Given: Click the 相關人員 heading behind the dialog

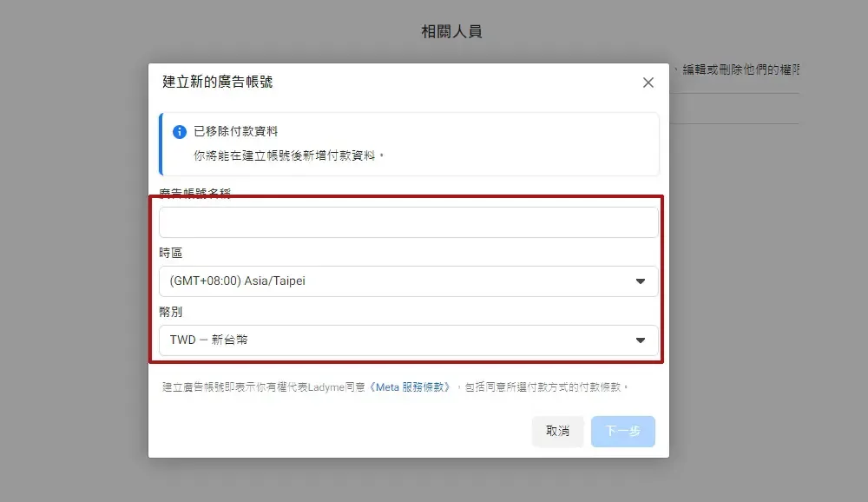Looking at the screenshot, I should pyautogui.click(x=451, y=31).
